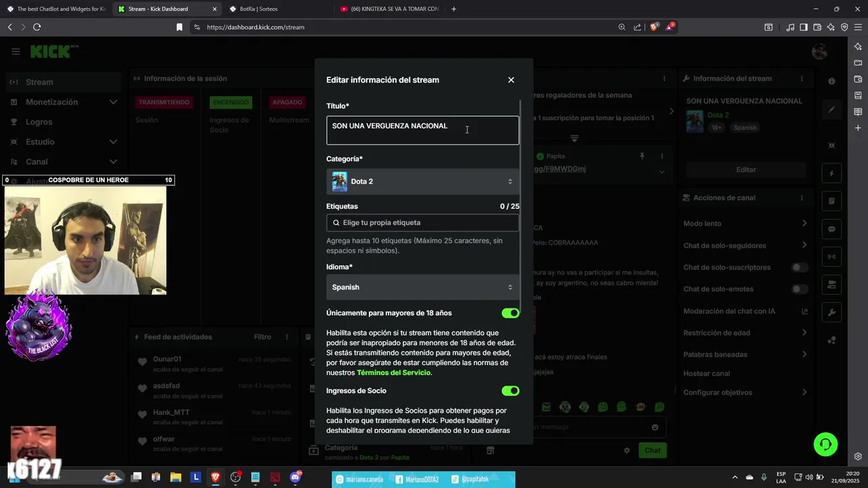868x488 pixels.
Task: Click the hamburger menu next to Kick logo
Action: coord(16,52)
